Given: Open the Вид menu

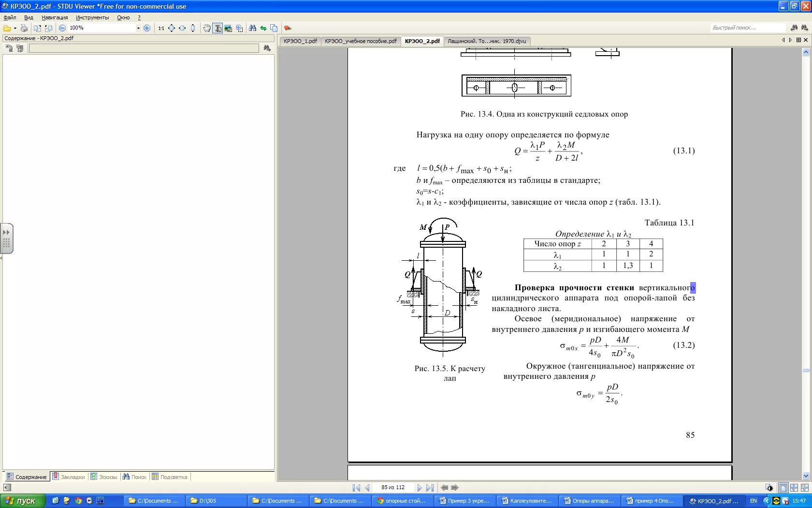Looking at the screenshot, I should (x=29, y=17).
